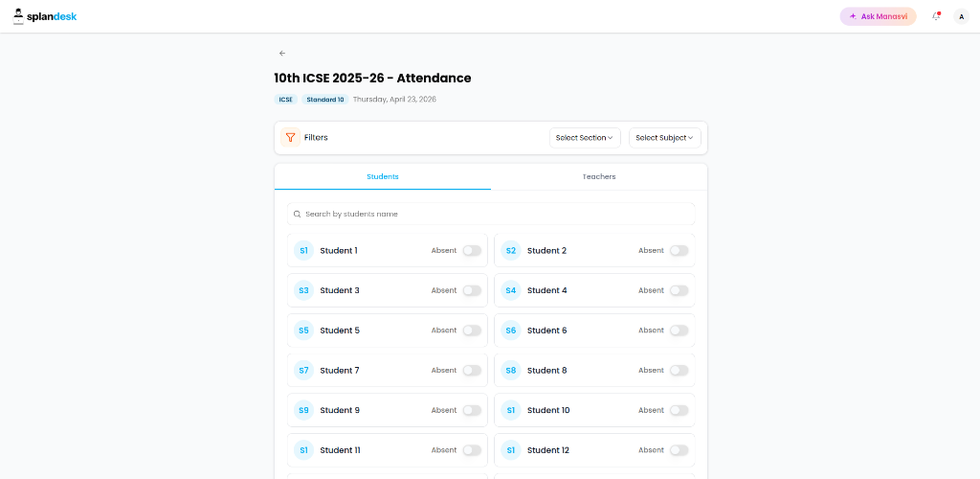Toggle attendance for Student 2

679,251
